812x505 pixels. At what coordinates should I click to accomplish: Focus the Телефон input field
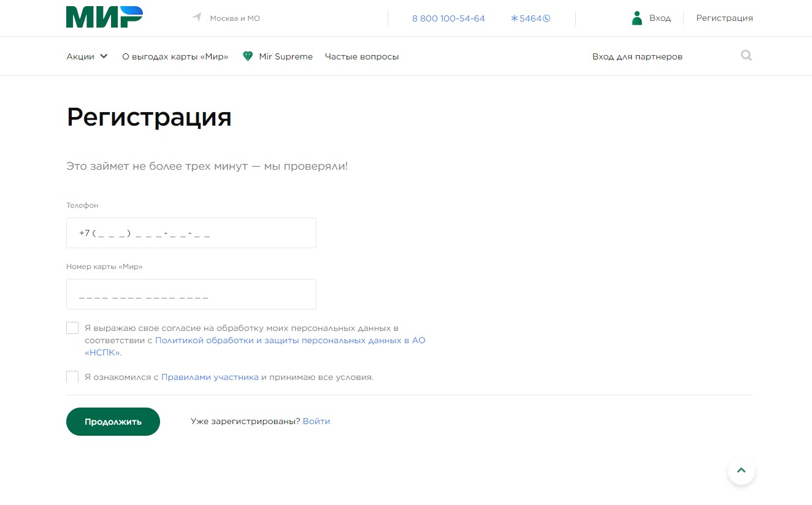click(191, 233)
